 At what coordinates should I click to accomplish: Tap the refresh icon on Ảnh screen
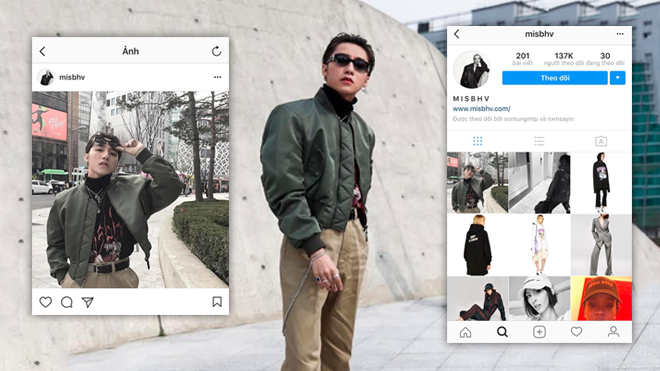216,51
